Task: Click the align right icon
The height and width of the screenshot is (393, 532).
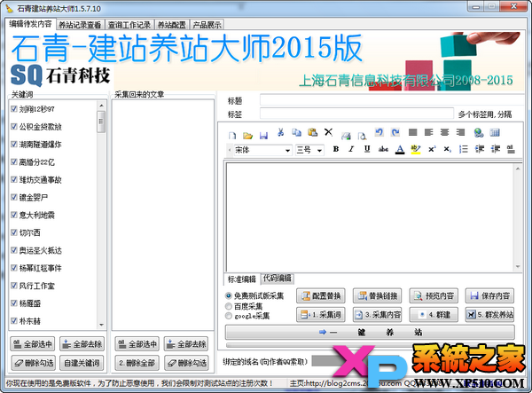Action: pyautogui.click(x=460, y=132)
